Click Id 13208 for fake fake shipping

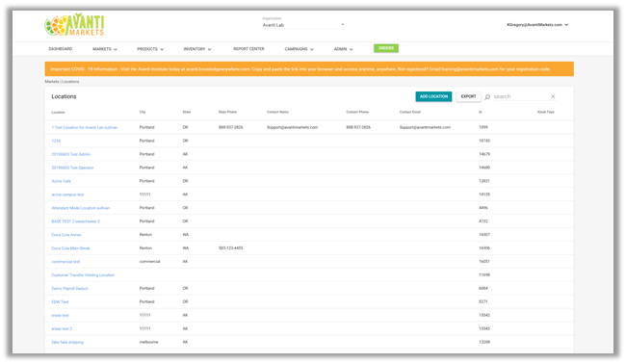(484, 342)
